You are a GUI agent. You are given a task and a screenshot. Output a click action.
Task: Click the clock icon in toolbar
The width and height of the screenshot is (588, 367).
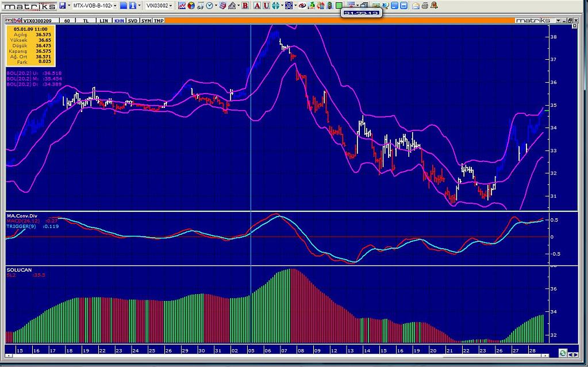click(x=209, y=6)
